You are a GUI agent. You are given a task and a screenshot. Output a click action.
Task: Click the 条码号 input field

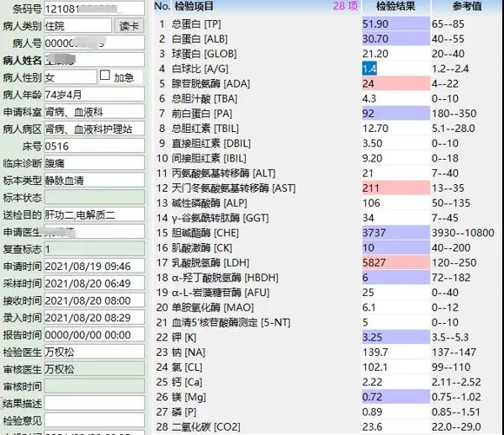pyautogui.click(x=94, y=9)
